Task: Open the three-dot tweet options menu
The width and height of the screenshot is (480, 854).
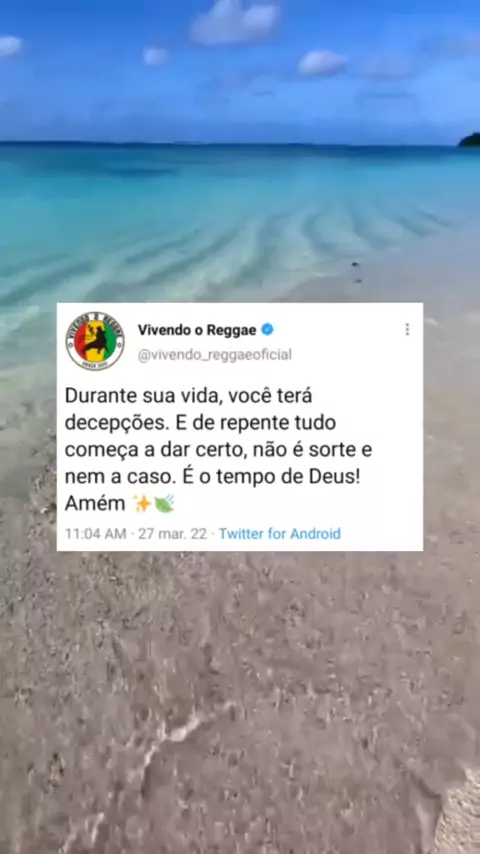Action: click(x=407, y=330)
